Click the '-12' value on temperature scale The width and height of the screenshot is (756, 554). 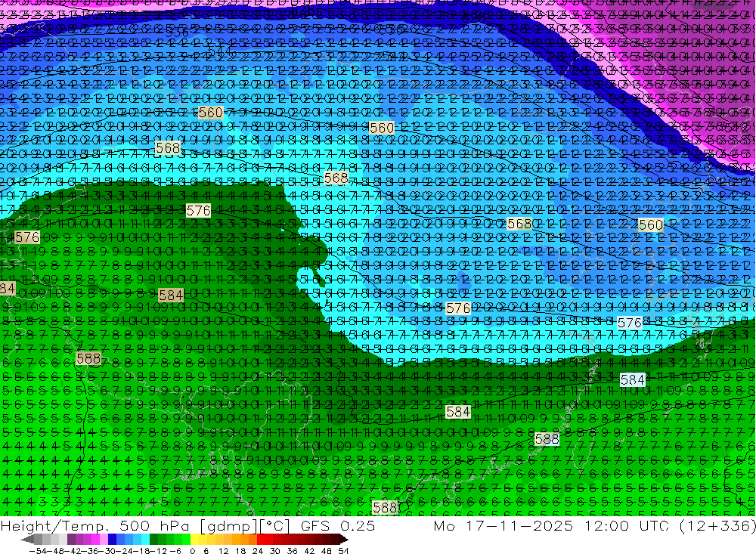(x=159, y=551)
